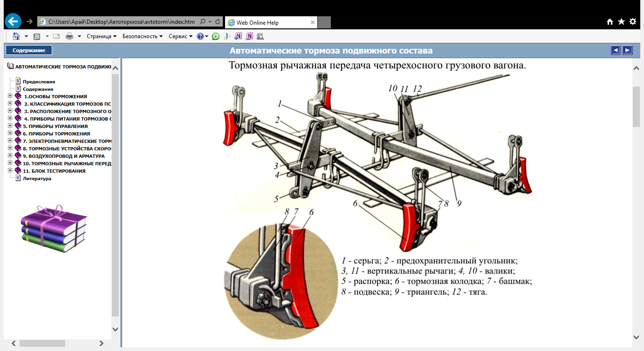Click the Home page icon in command bar
Image resolution: width=644 pixels, height=351 pixels.
click(x=16, y=36)
